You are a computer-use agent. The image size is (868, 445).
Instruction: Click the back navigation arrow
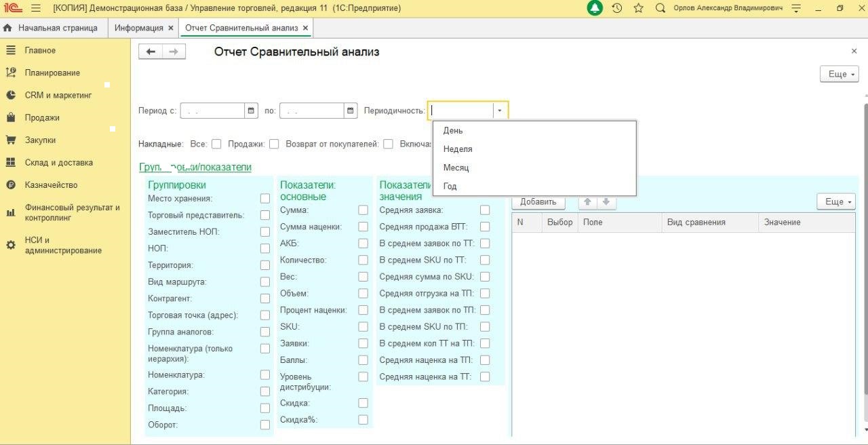point(151,52)
